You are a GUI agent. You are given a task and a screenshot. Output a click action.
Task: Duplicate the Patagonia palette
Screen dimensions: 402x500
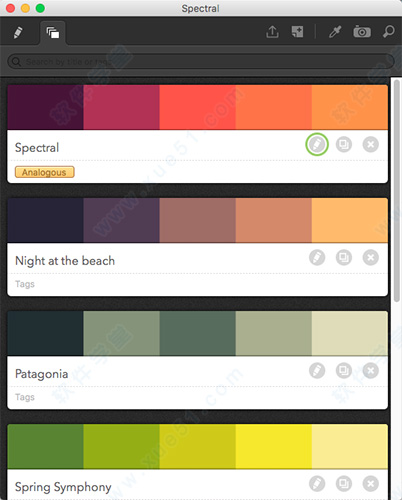344,370
